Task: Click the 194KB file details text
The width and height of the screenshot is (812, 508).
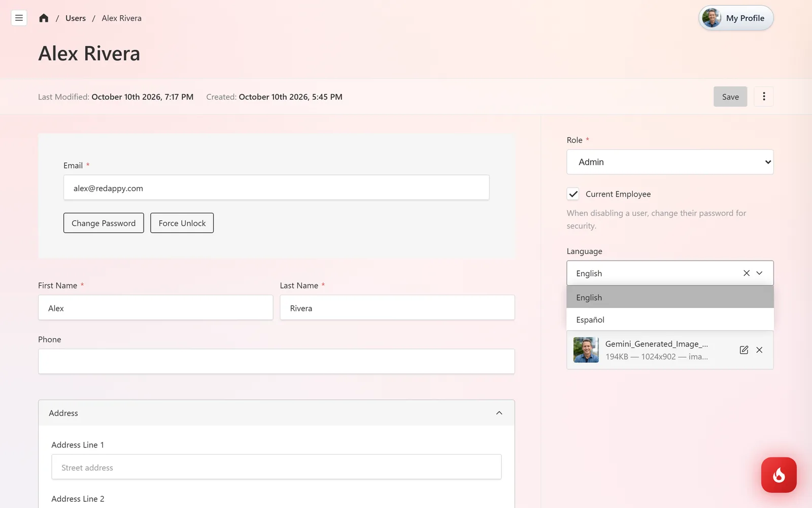Action: click(x=656, y=357)
